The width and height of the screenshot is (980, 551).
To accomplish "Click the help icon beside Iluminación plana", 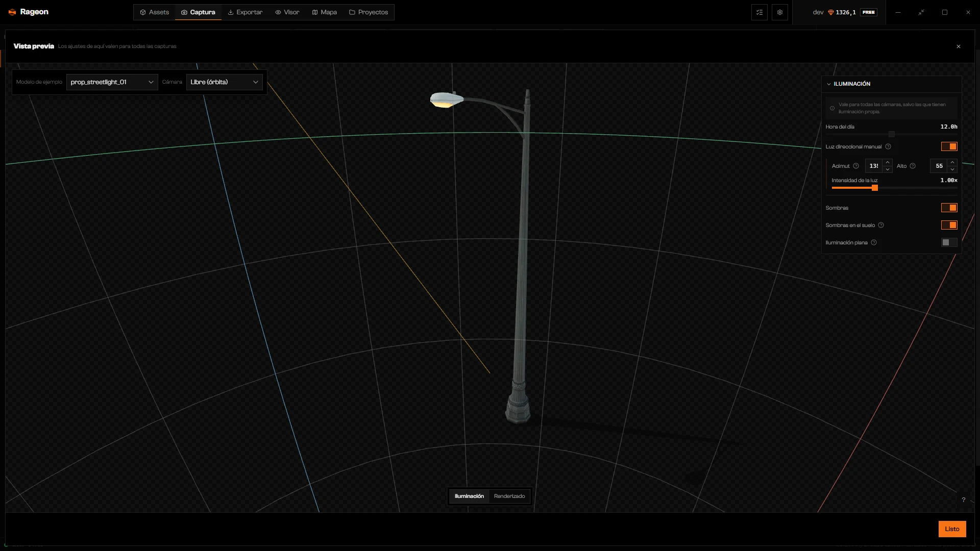I will pyautogui.click(x=874, y=243).
